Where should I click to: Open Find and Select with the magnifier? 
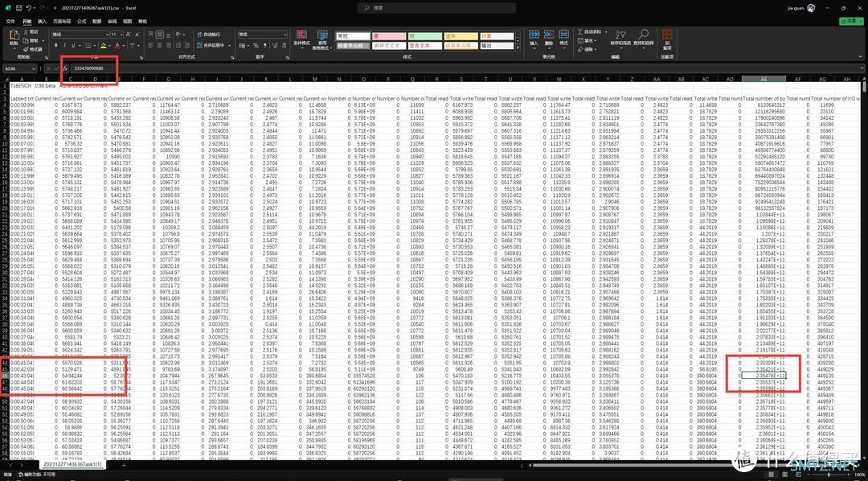(643, 39)
